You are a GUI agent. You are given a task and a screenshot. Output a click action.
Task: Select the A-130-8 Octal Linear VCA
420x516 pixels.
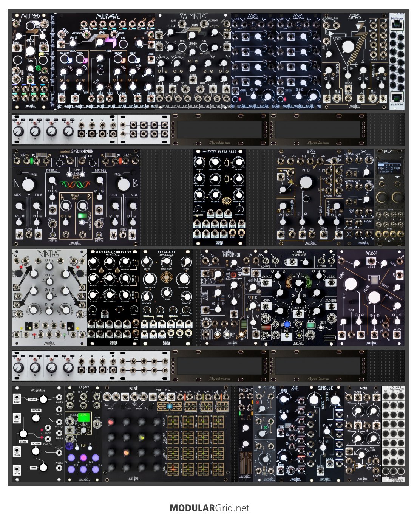tap(393, 434)
